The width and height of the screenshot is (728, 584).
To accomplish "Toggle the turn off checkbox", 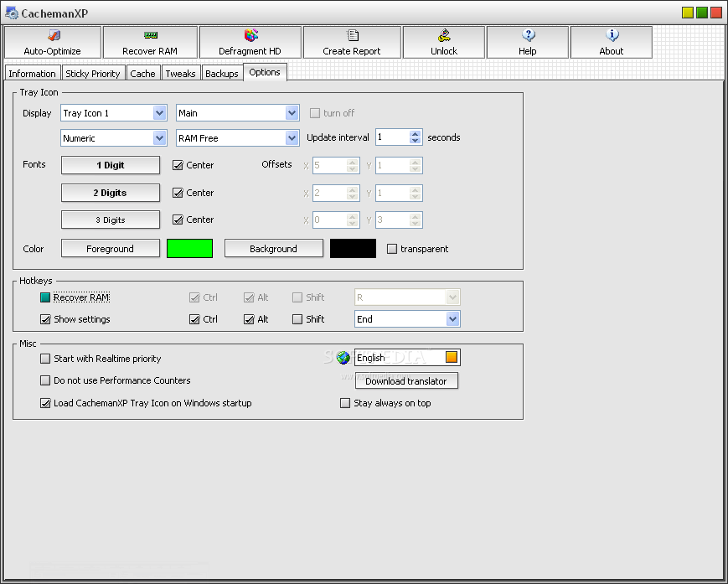I will 315,113.
